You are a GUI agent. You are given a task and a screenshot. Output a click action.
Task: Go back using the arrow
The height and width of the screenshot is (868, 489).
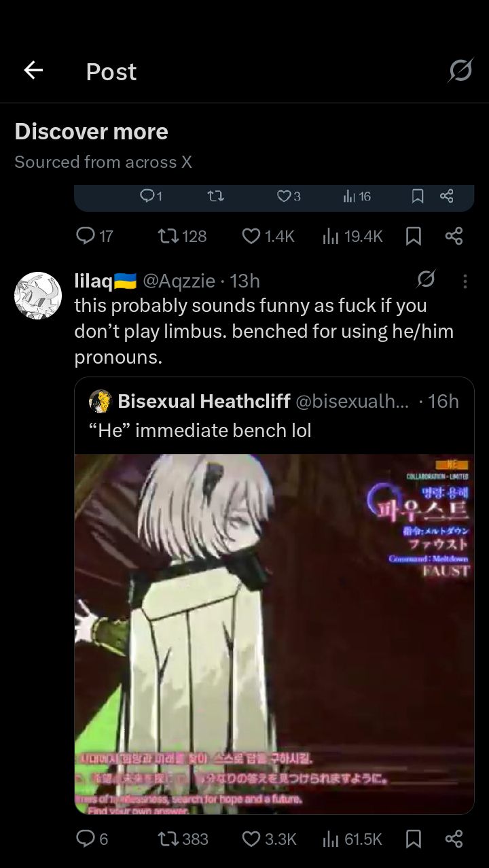point(33,70)
